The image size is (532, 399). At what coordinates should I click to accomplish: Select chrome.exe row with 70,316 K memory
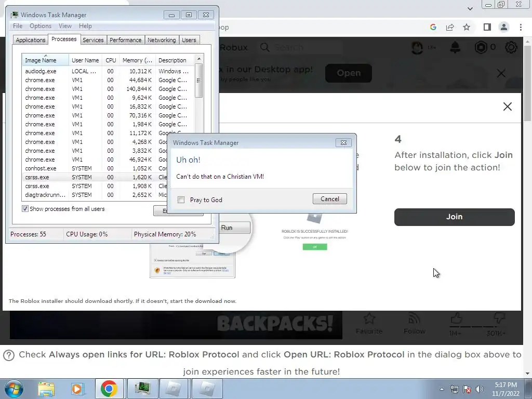coord(108,115)
